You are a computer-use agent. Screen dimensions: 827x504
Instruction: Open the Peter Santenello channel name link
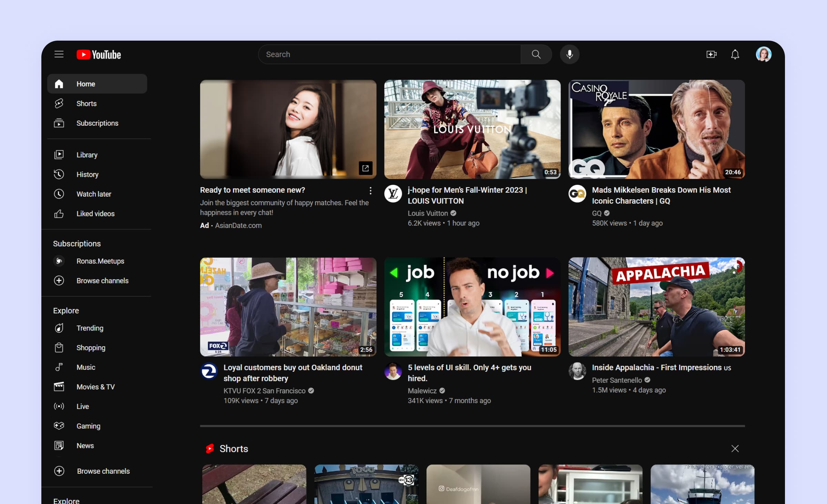point(617,380)
